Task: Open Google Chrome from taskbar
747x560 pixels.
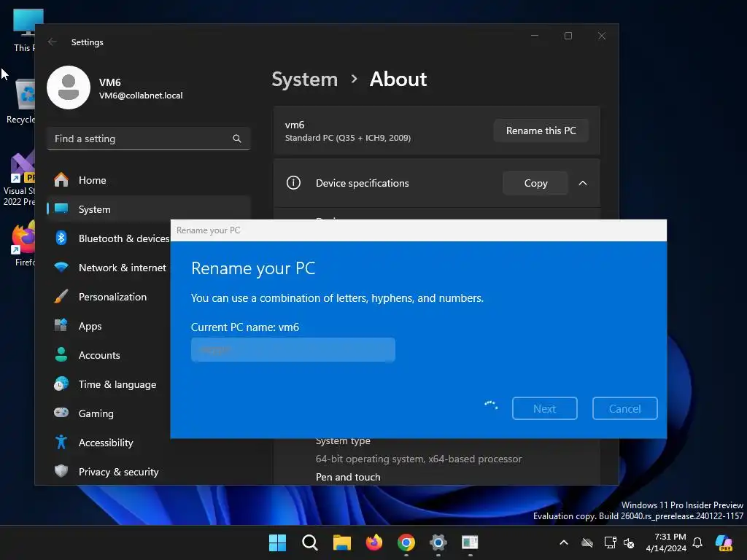Action: pyautogui.click(x=406, y=542)
